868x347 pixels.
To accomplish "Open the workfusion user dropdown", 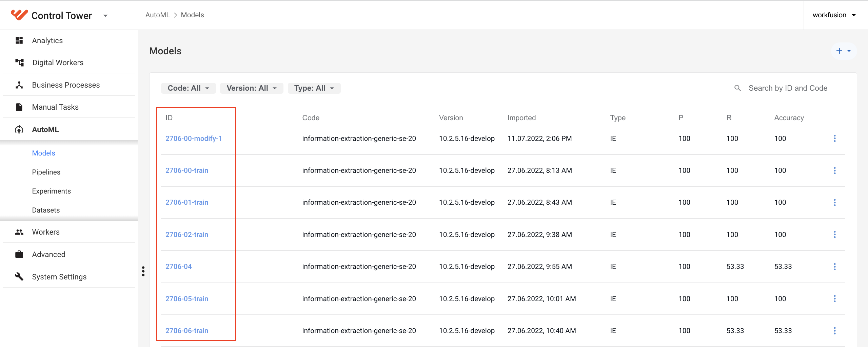I will point(834,15).
